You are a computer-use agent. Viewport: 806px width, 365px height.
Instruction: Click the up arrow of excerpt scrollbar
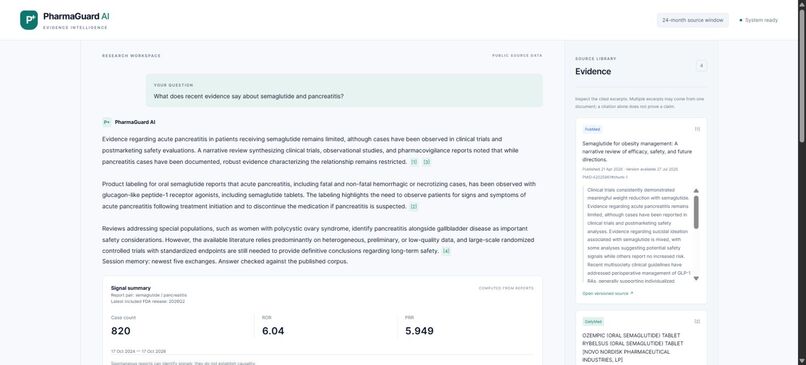pyautogui.click(x=696, y=191)
